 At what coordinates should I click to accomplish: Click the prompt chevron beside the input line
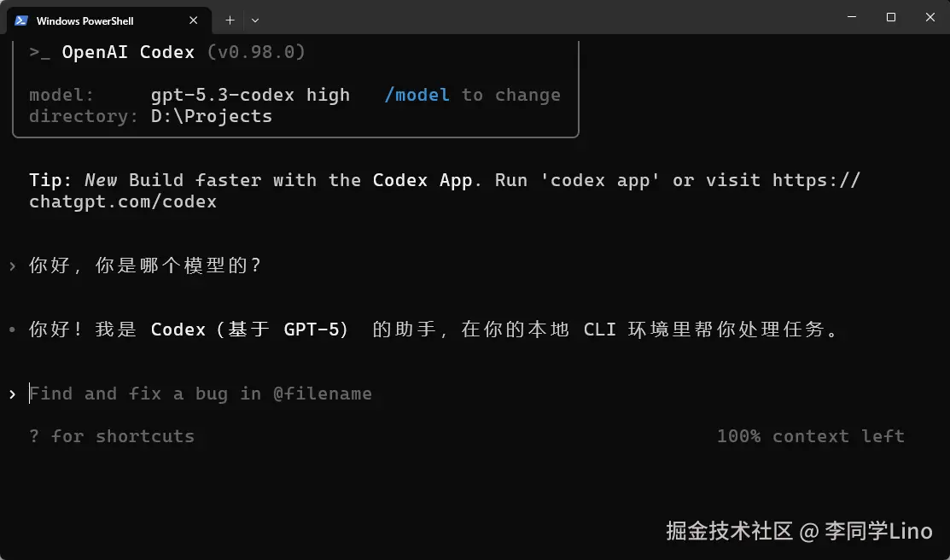[x=12, y=394]
